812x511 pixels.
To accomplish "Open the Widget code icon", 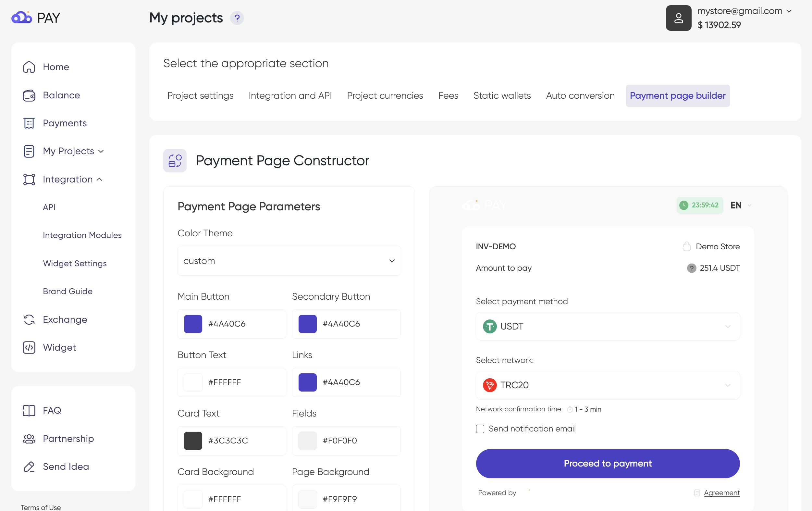I will click(x=29, y=347).
